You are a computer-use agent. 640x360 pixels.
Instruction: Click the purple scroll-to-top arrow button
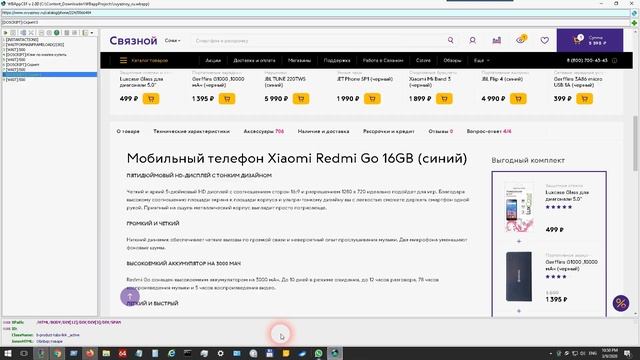(x=130, y=296)
